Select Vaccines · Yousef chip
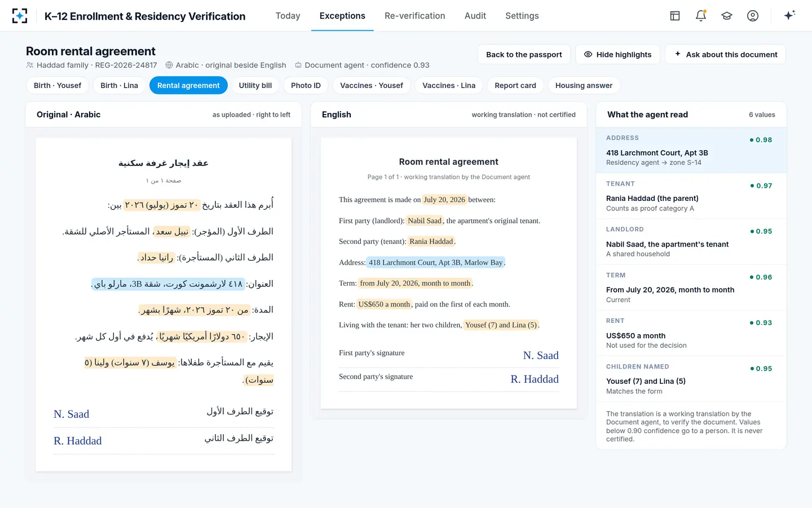The image size is (812, 508). (372, 85)
